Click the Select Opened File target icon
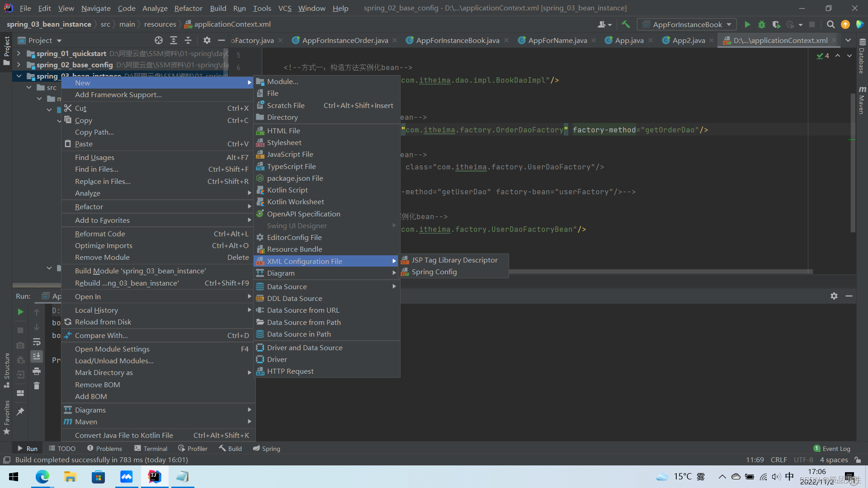 (159, 40)
